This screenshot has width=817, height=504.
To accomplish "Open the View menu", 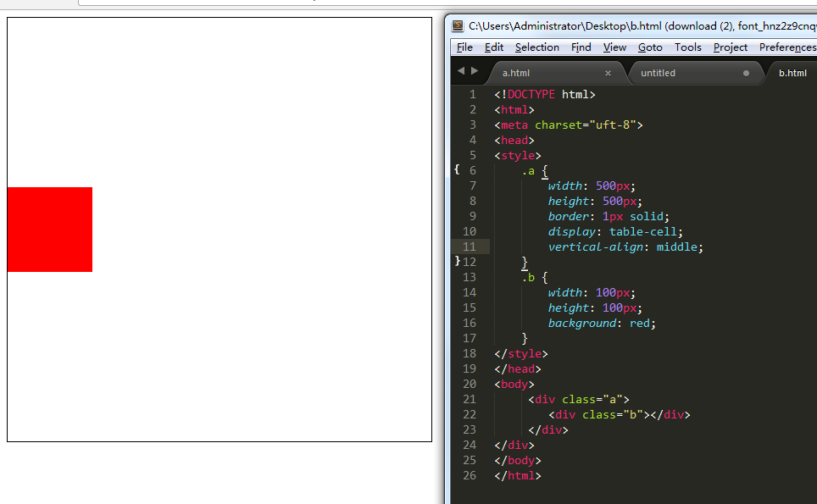I will click(614, 47).
